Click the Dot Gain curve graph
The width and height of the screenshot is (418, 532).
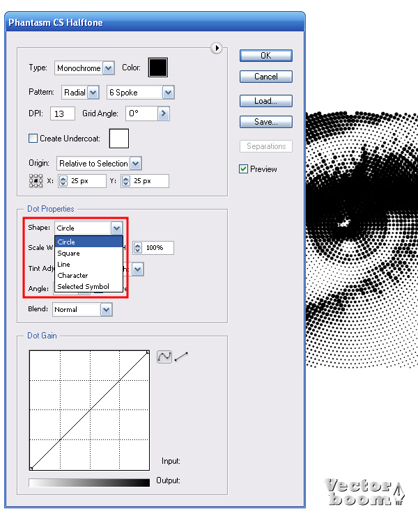(89, 411)
